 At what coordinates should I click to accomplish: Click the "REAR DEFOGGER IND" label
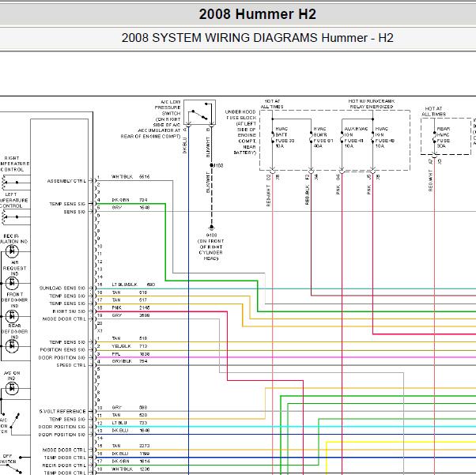14,331
